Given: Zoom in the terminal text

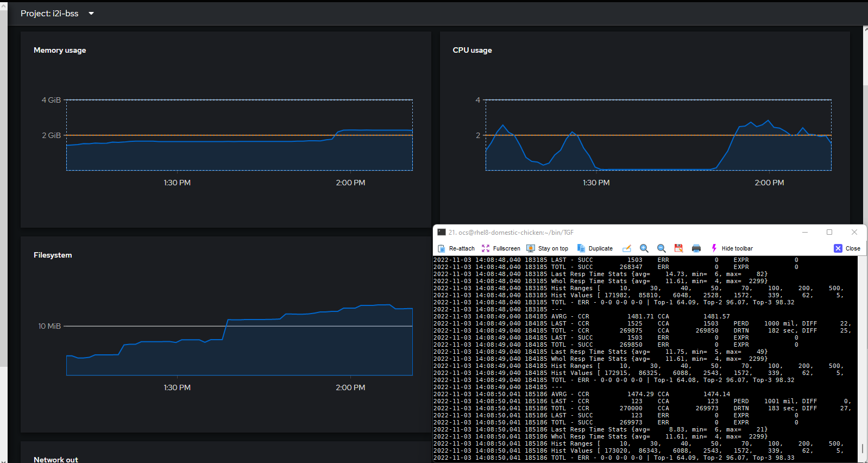Looking at the screenshot, I should tap(644, 248).
